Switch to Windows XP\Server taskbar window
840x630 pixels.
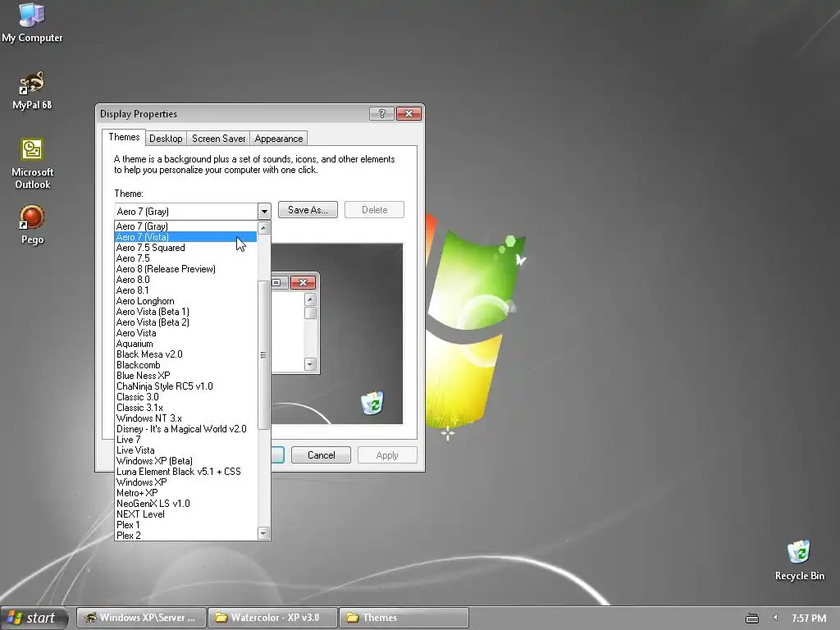pos(141,618)
